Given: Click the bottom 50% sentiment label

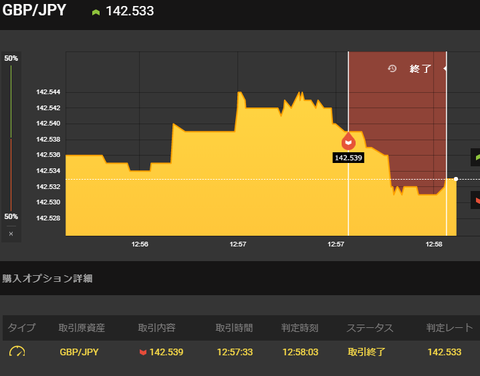Looking at the screenshot, I should click(11, 217).
